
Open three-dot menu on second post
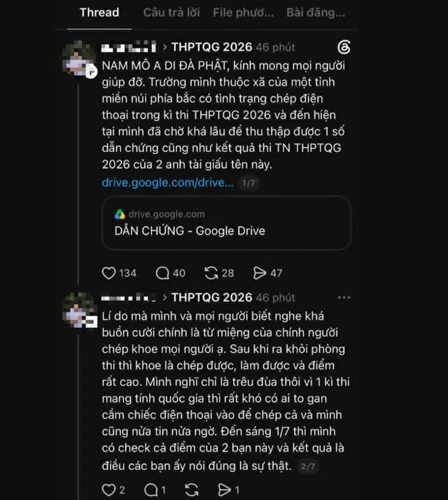pos(344,298)
